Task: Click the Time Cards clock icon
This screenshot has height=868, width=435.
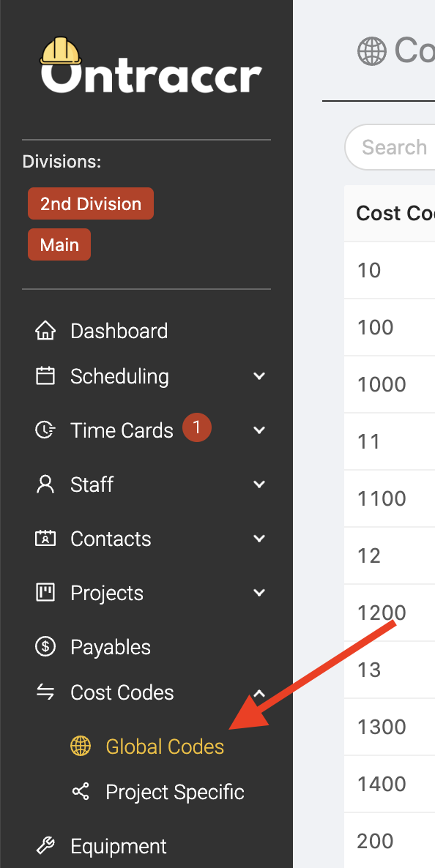Action: [x=45, y=430]
